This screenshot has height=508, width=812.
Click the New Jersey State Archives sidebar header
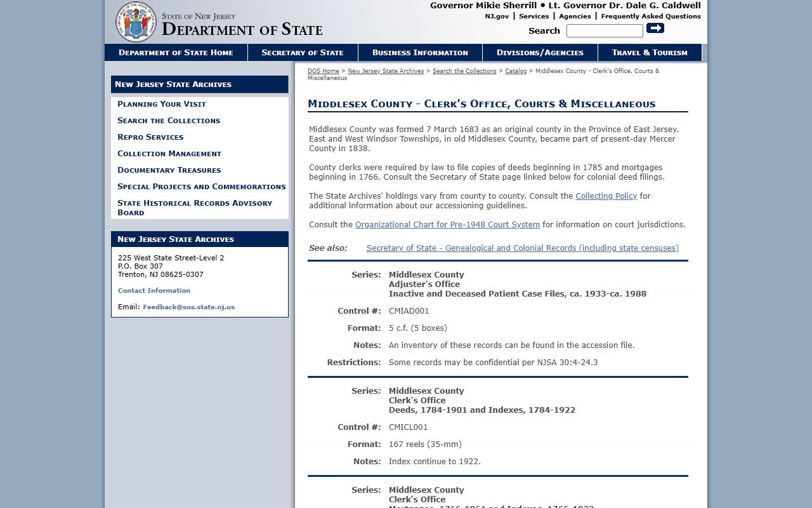coord(200,84)
